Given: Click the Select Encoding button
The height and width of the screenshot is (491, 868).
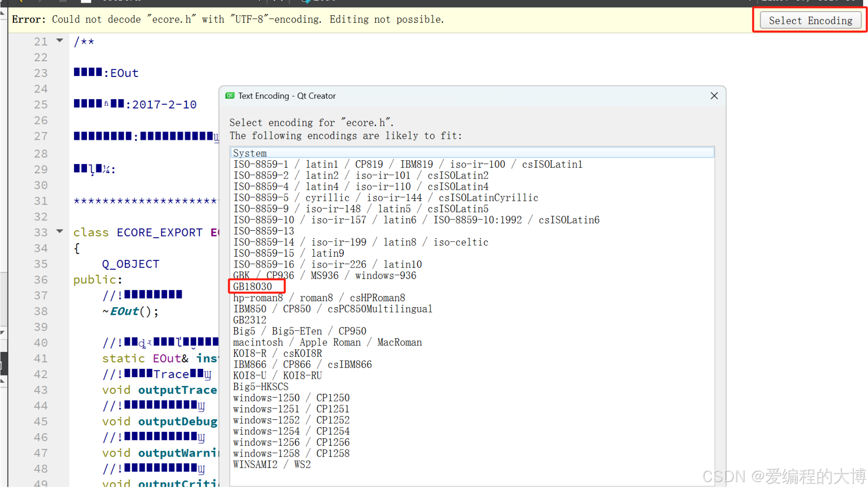Looking at the screenshot, I should click(810, 21).
